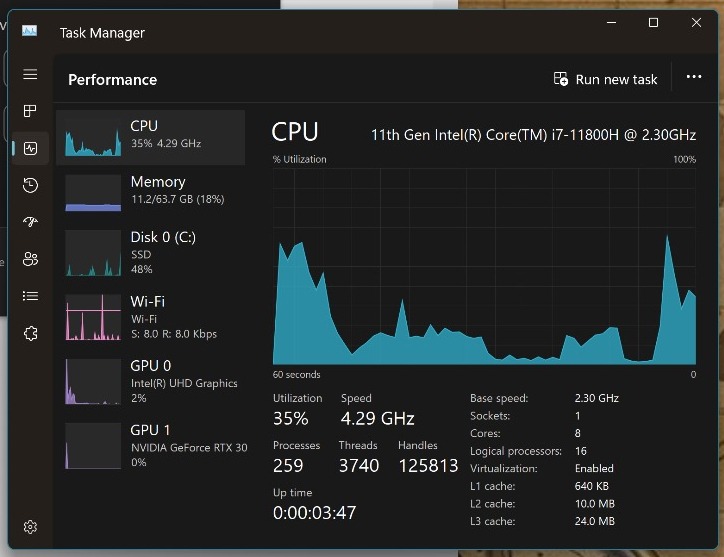The height and width of the screenshot is (557, 724).
Task: Open the App history page icon
Action: point(30,185)
